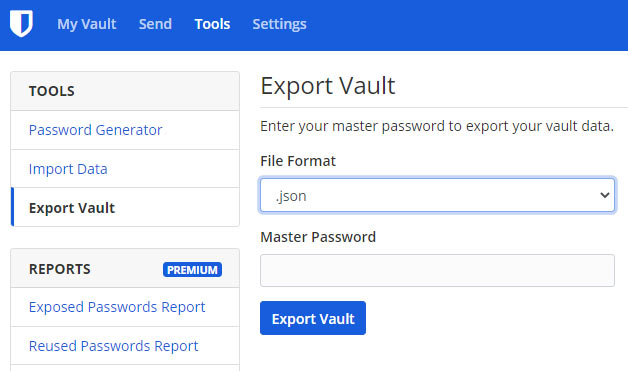Open the My Vault tab
This screenshot has width=628, height=371.
tap(87, 24)
